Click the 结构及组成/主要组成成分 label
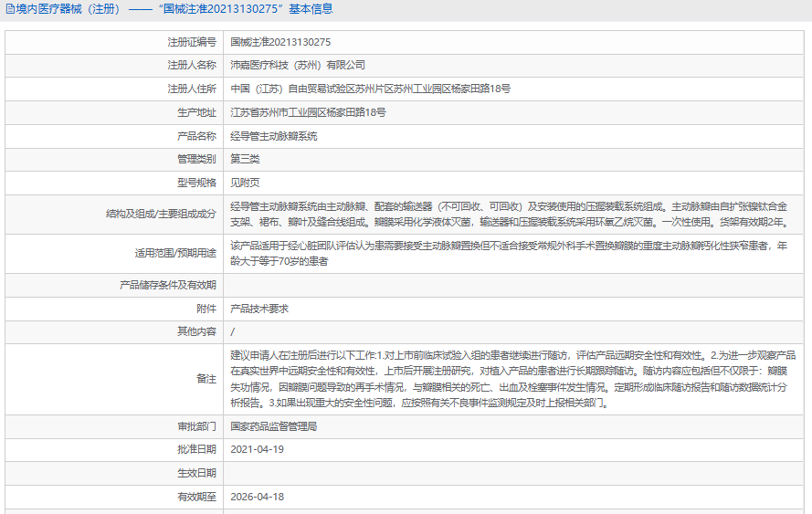This screenshot has height=514, width=812. [x=161, y=214]
